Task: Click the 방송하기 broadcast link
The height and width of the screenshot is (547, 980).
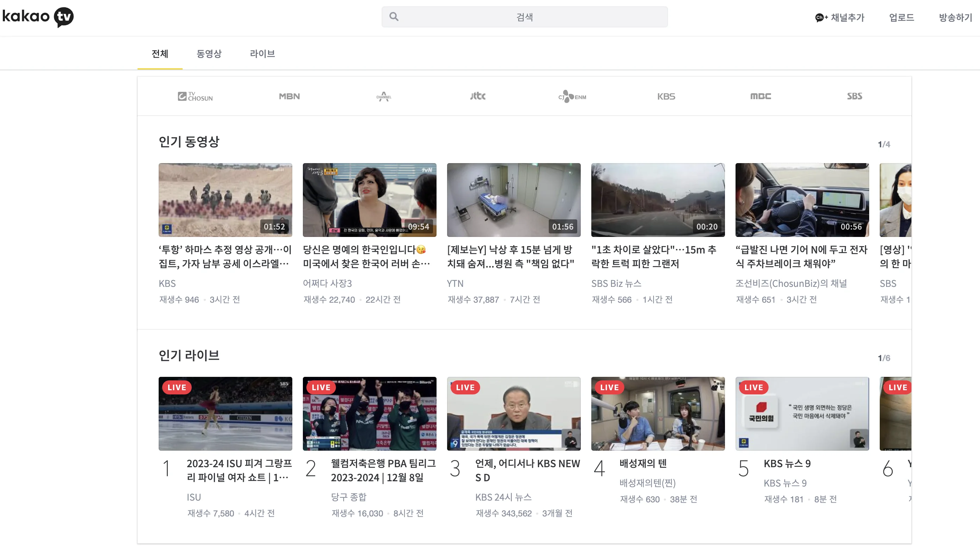Action: [955, 18]
